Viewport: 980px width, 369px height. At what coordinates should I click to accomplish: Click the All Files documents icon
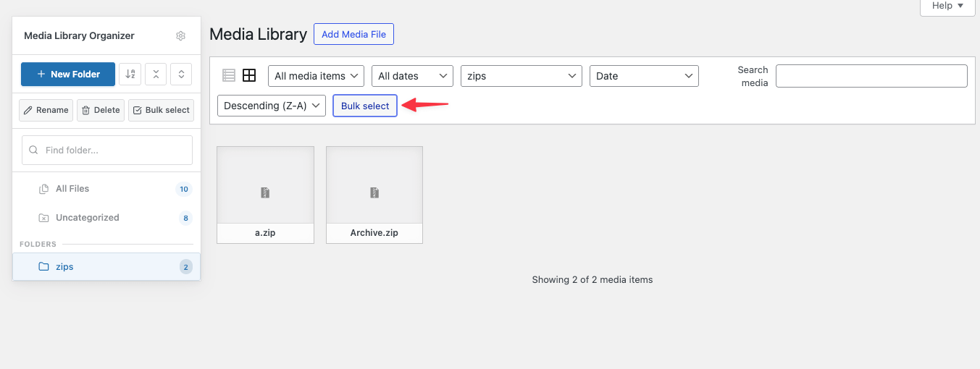tap(43, 189)
